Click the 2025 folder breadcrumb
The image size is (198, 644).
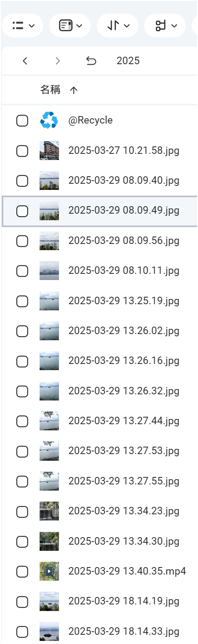pos(128,61)
